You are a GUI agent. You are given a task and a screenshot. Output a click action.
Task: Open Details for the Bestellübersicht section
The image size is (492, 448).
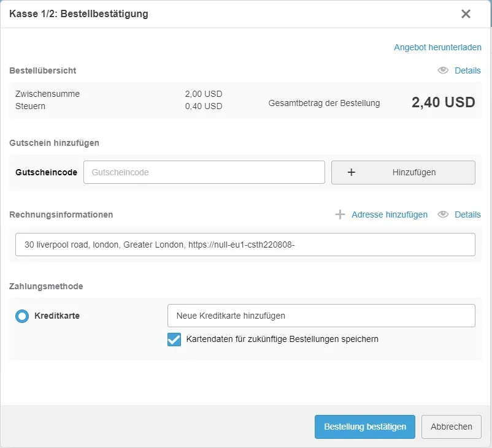[467, 70]
